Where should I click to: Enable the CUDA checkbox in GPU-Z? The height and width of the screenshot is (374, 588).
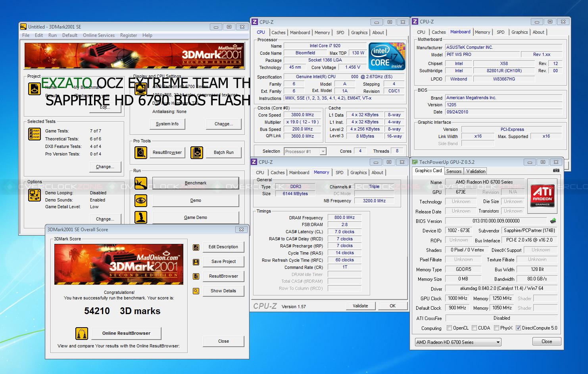pos(474,328)
